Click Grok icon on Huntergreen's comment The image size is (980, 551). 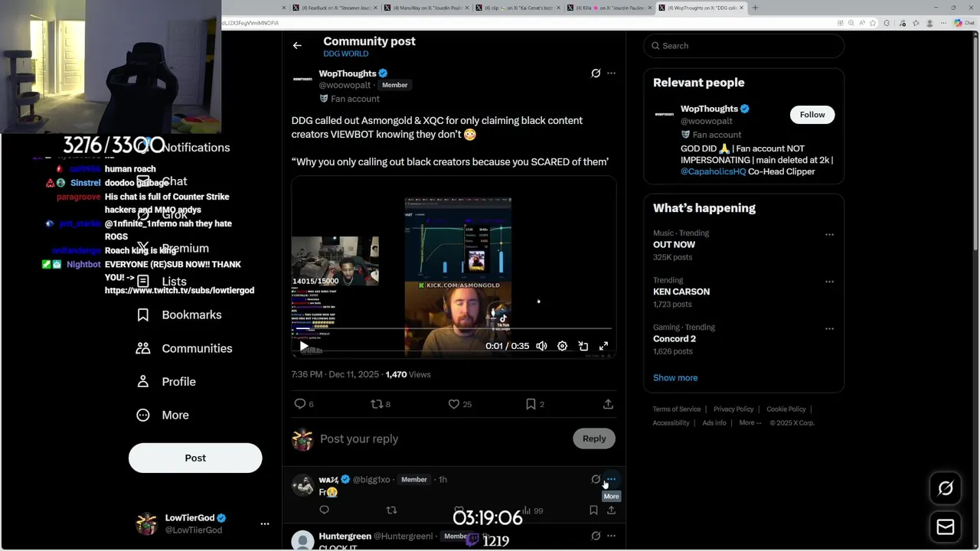[596, 536]
